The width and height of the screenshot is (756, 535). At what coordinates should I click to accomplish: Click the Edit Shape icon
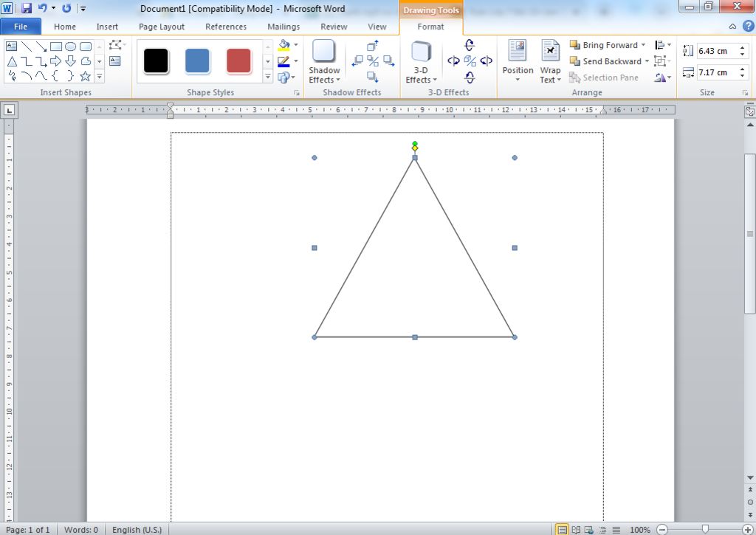pos(115,46)
